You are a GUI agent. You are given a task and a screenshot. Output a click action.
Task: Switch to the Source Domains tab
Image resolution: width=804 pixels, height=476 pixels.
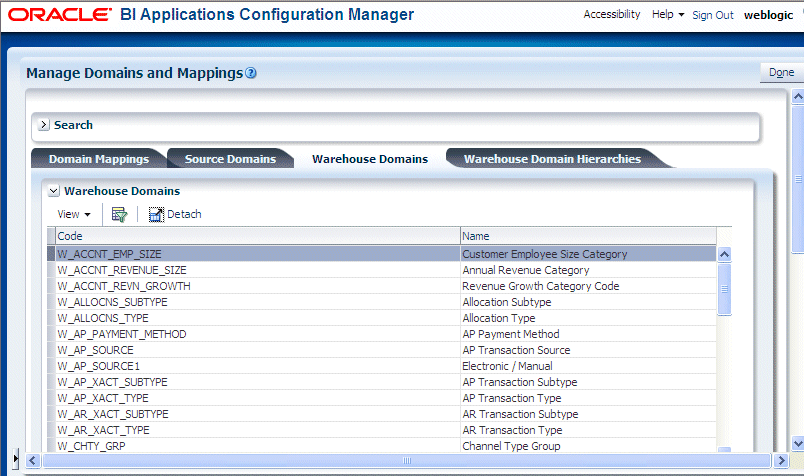[230, 159]
